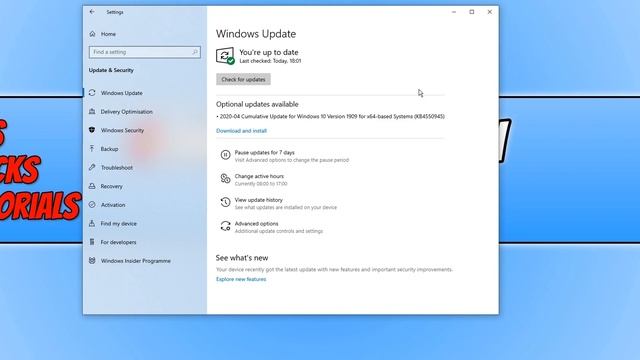Maximize the Settings window
Screen dimensions: 640x360
pyautogui.click(x=472, y=12)
